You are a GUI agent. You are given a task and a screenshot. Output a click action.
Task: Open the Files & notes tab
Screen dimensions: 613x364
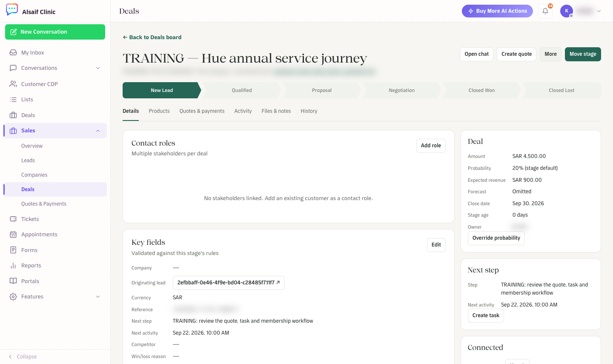pos(276,111)
